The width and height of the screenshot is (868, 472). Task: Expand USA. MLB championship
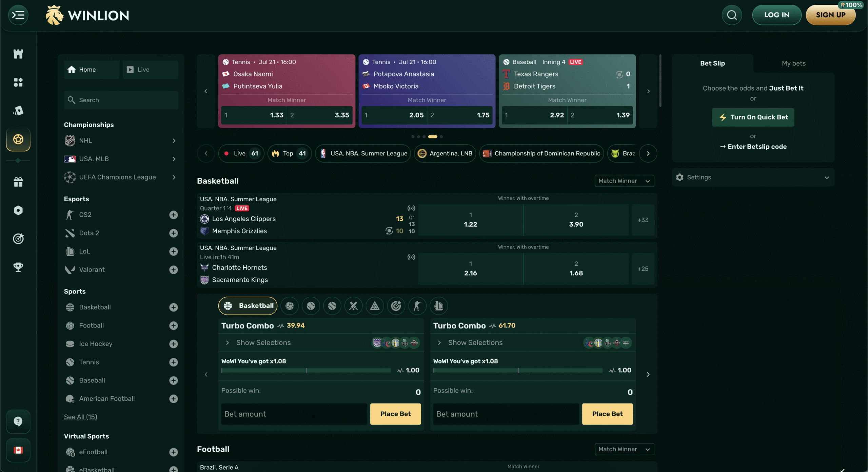click(x=121, y=159)
